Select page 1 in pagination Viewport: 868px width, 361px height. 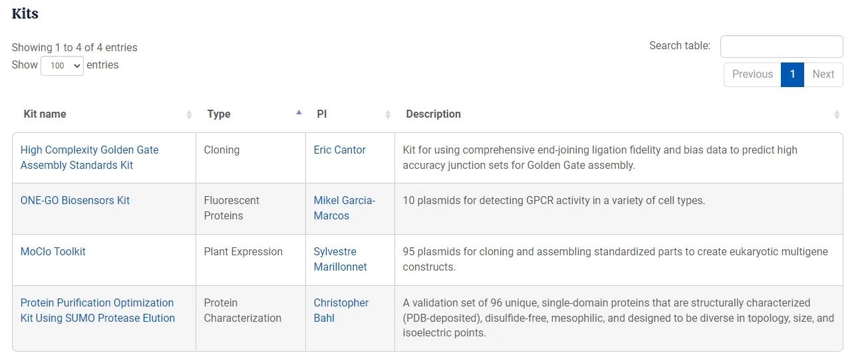tap(792, 74)
